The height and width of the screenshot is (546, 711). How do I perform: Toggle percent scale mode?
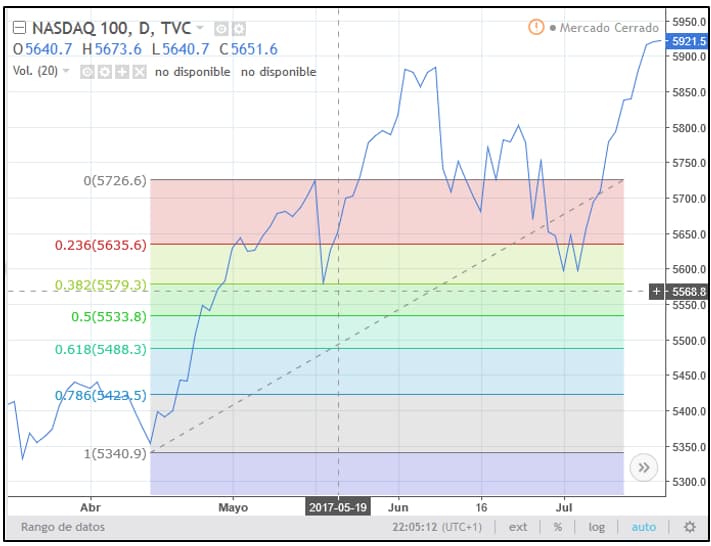click(557, 527)
